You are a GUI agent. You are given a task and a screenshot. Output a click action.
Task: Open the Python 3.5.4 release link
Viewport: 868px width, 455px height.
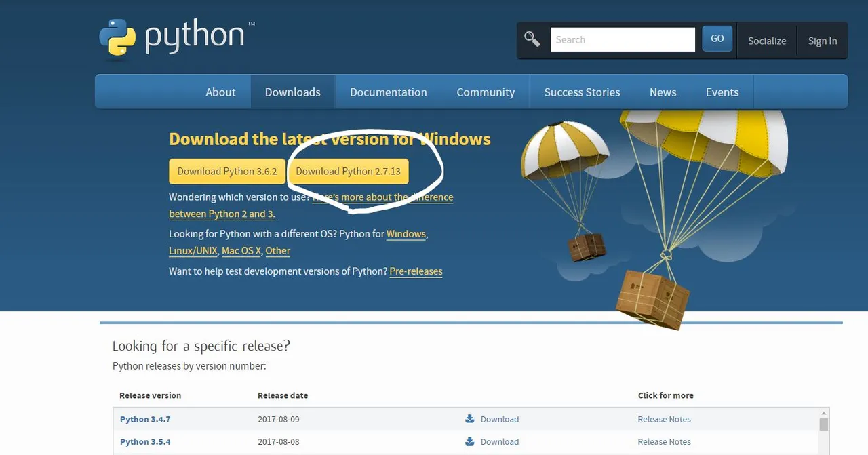click(x=145, y=441)
